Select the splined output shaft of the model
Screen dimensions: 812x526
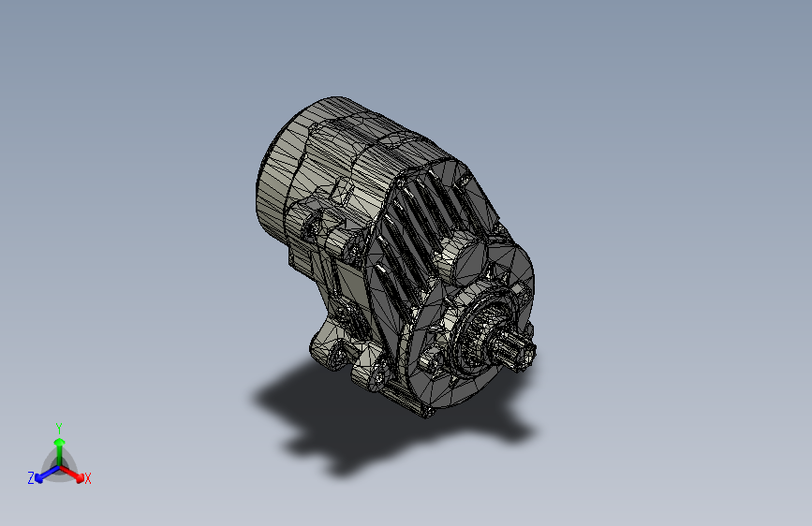tap(513, 350)
